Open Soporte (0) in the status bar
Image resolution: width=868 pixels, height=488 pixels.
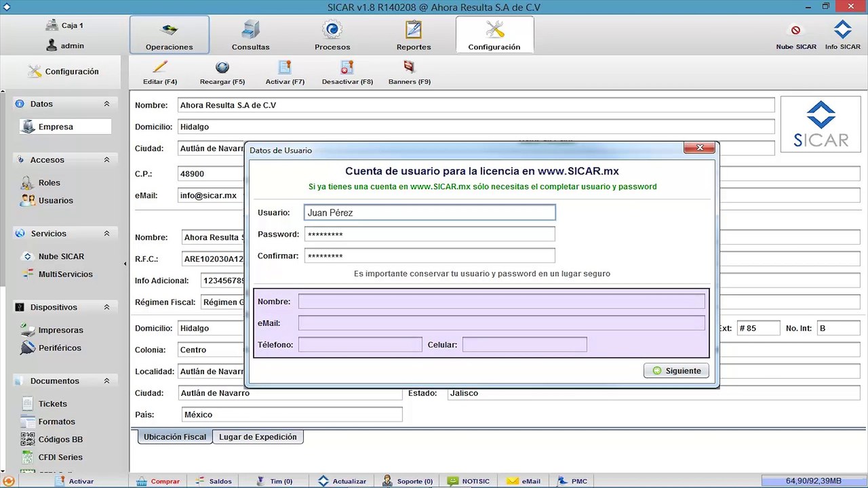coord(407,481)
